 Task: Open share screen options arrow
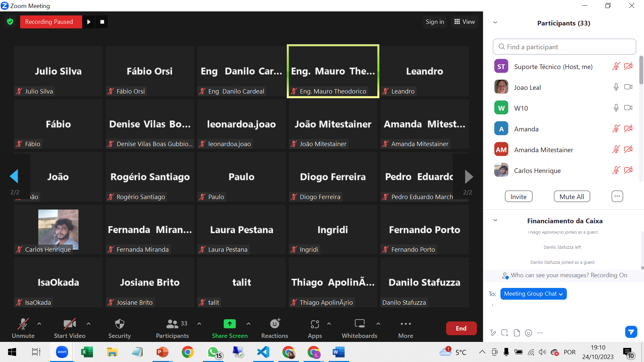click(249, 324)
